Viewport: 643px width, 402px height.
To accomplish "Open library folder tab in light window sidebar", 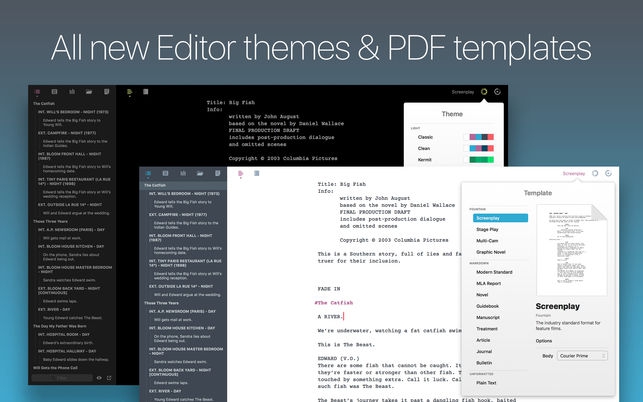I will tap(200, 174).
